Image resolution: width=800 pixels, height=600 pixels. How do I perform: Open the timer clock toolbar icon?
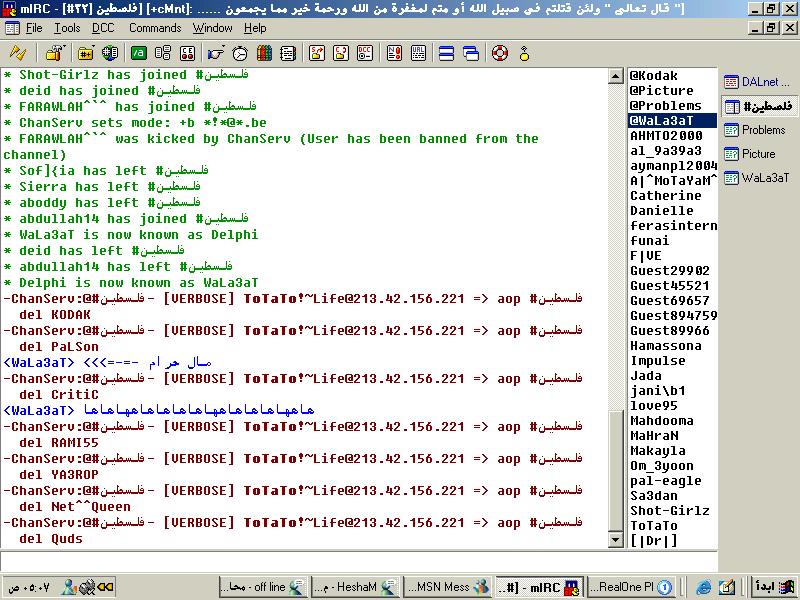[240, 53]
